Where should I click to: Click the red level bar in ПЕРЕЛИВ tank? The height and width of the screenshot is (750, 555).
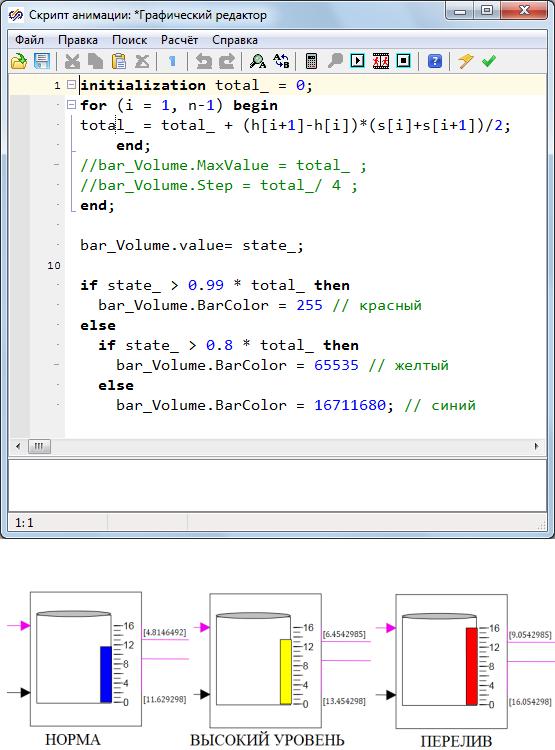click(471, 666)
